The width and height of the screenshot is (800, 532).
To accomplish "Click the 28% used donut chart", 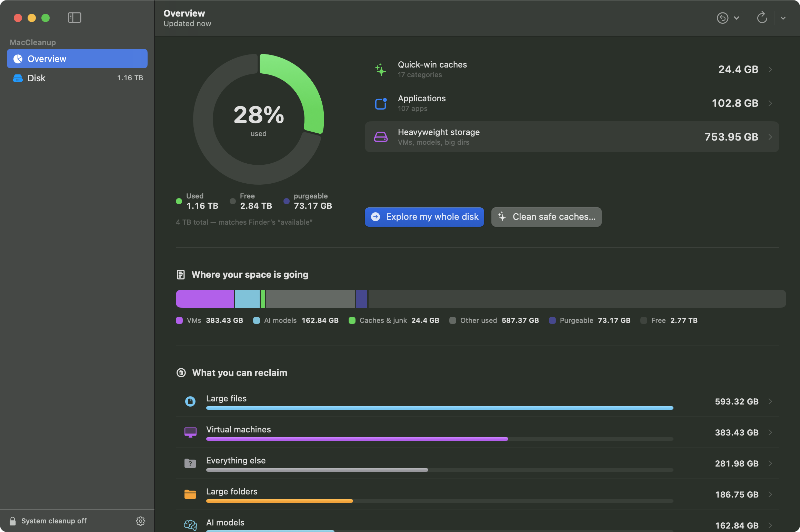I will (259, 119).
